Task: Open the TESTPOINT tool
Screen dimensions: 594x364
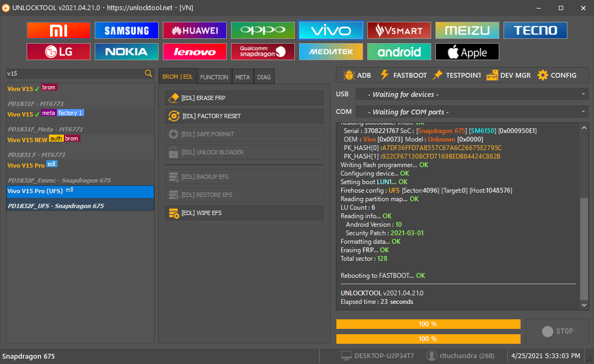Action: (x=457, y=76)
